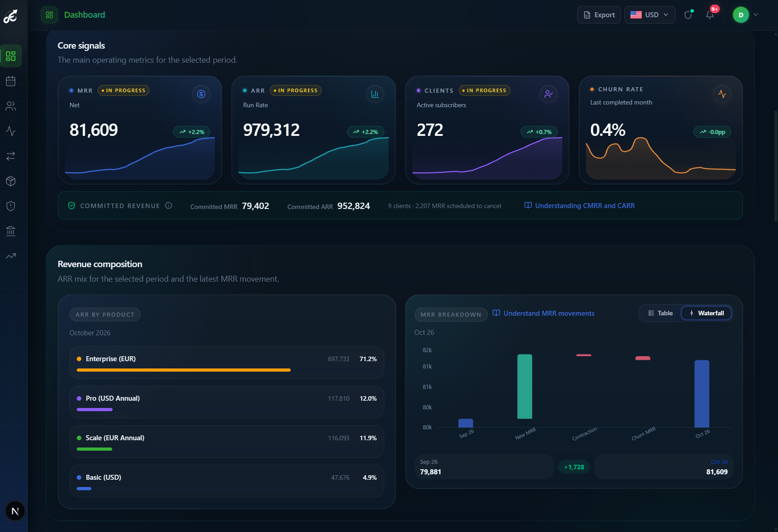Viewport: 778px width, 532px height.
Task: Click the Dashboard title
Action: tap(84, 15)
